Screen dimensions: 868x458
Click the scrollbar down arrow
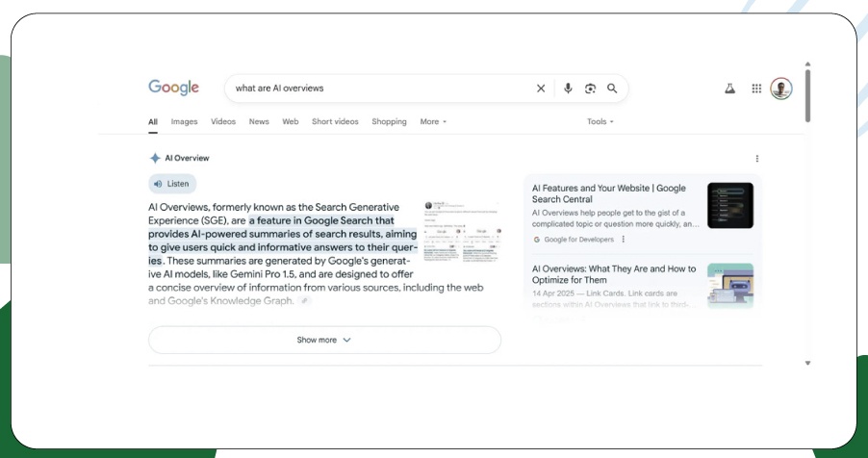tap(807, 364)
